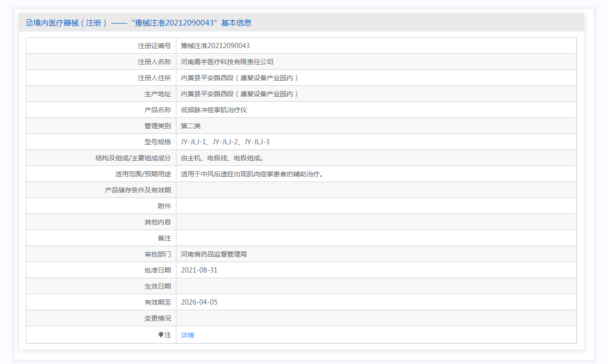The image size is (609, 364).
Task: Click the expiry date 2026-04-05
Action: 199,302
